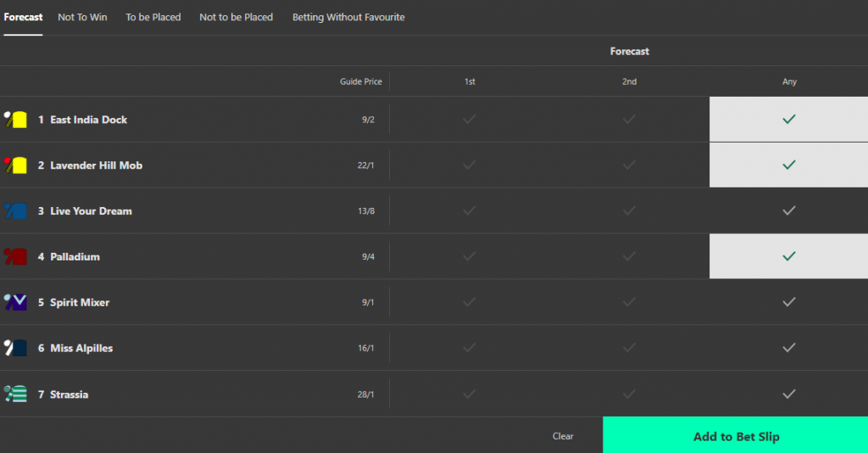The height and width of the screenshot is (453, 868).
Task: Click Miss Alpilles navy silk icon
Action: point(16,348)
